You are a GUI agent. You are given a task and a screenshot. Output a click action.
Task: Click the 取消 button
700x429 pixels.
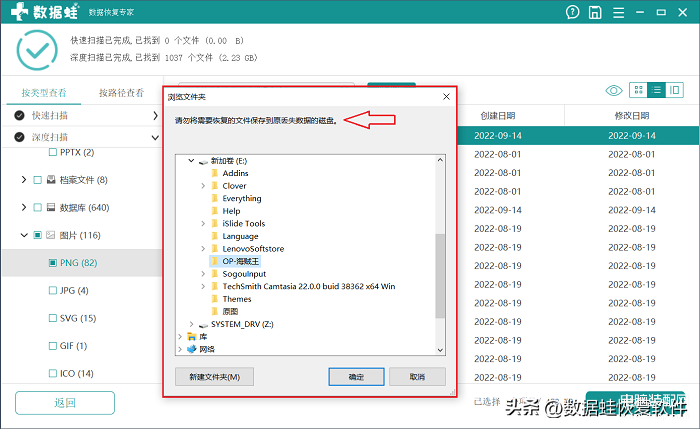coord(417,377)
